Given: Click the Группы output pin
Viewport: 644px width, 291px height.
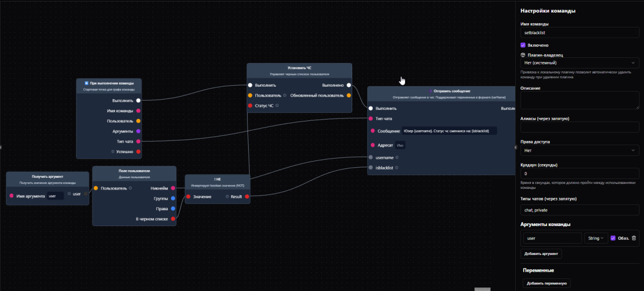Looking at the screenshot, I should (x=173, y=198).
